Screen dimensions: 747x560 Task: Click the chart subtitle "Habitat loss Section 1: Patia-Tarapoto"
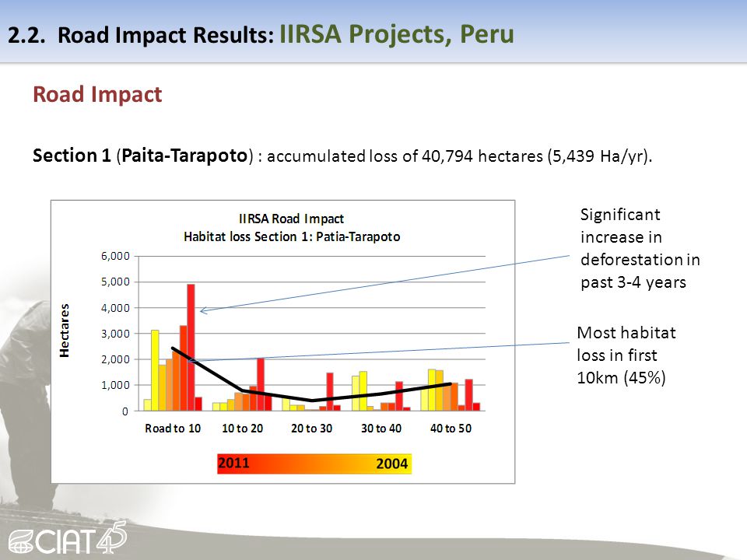click(x=292, y=236)
